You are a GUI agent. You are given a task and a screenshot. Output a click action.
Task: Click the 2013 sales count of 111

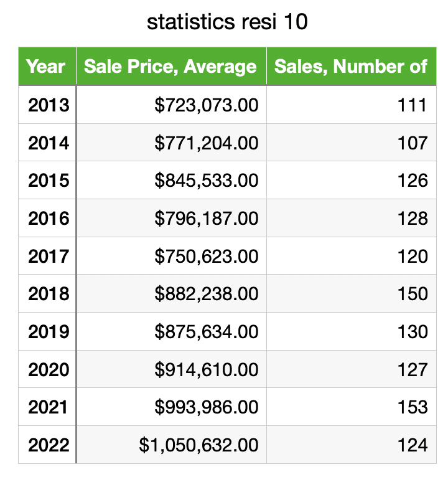click(x=412, y=105)
